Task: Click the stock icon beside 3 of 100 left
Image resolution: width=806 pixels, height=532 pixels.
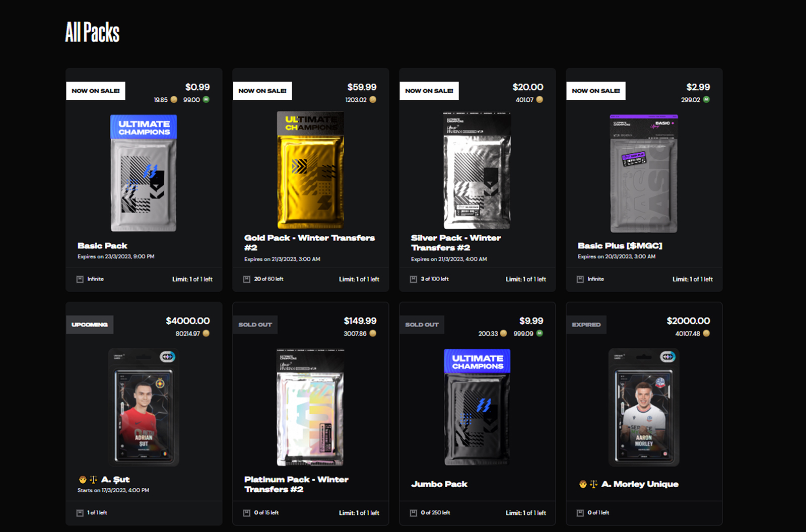Action: [414, 279]
